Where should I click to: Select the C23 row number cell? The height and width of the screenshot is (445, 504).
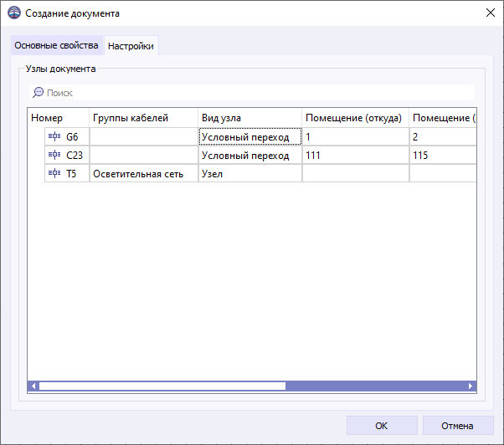tap(67, 155)
